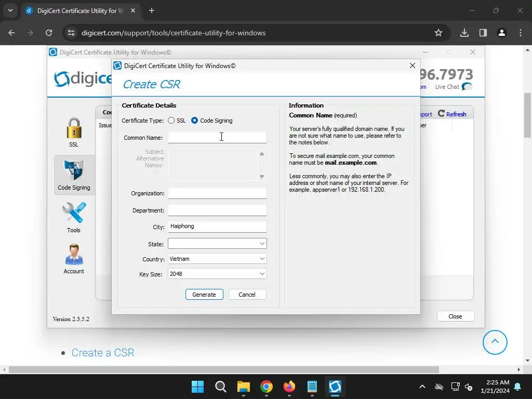The image size is (532, 399).
Task: Click the Generate button
Action: (204, 295)
